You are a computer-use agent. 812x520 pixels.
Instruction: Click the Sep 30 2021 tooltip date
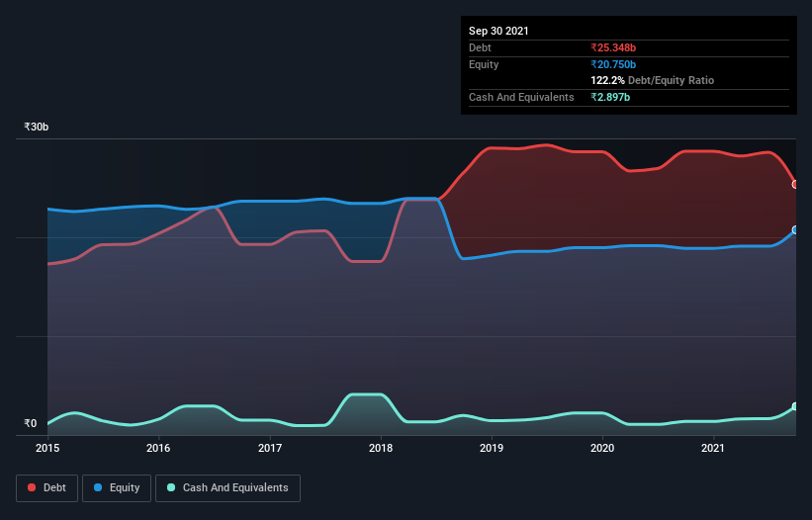tap(498, 31)
